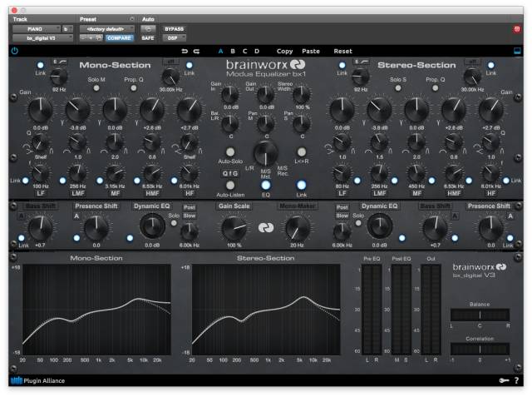Toggle the Solo M button
532x397 pixels.
pos(96,88)
